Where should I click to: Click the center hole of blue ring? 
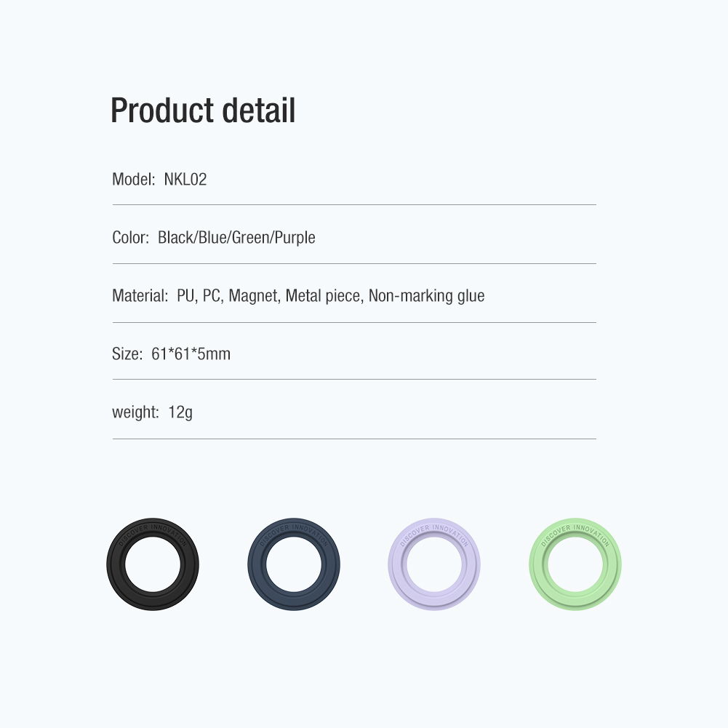(293, 564)
